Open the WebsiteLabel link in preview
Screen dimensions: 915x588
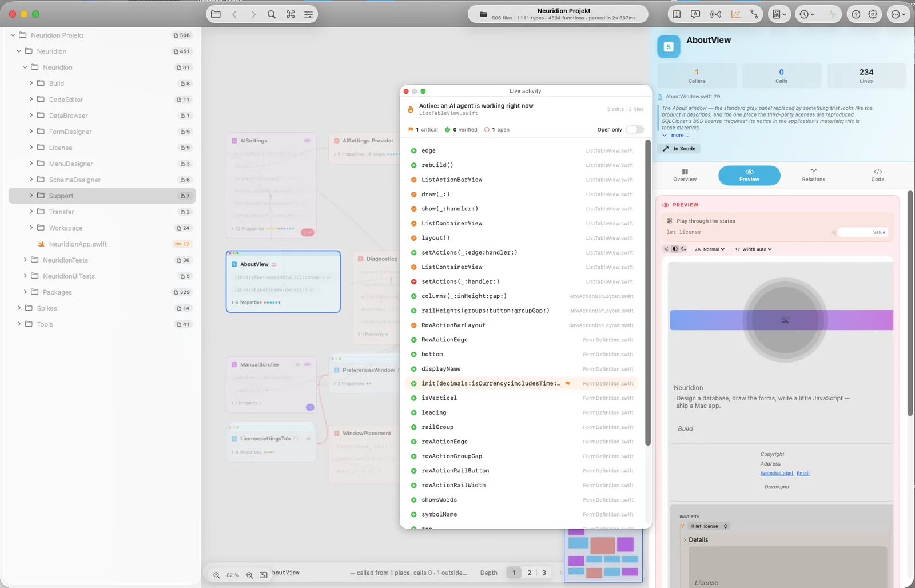click(777, 474)
